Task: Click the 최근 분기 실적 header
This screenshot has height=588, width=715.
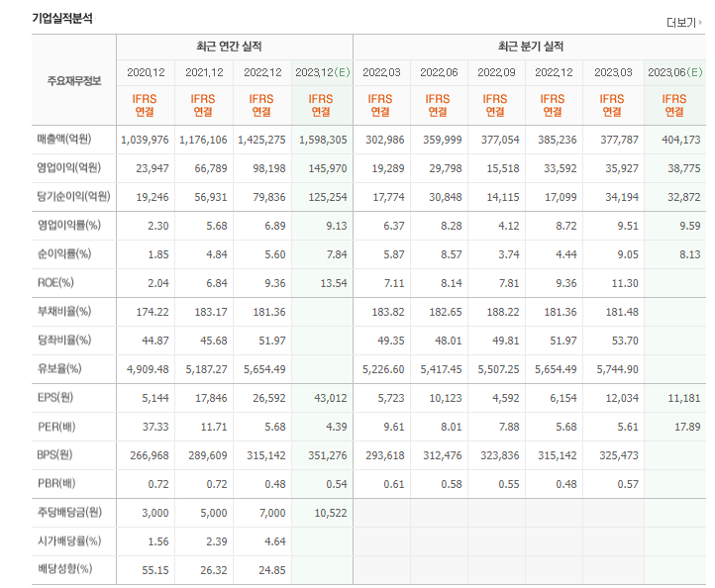Action: click(x=531, y=47)
